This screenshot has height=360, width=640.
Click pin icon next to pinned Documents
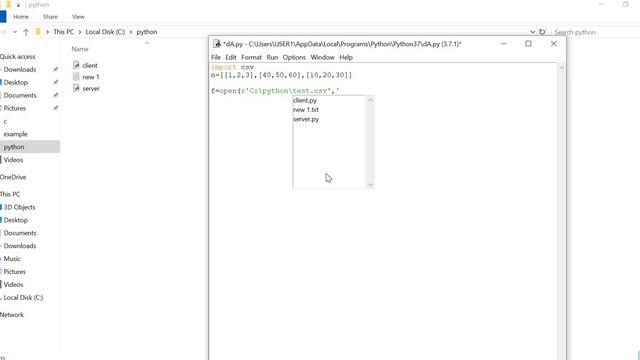pos(56,96)
